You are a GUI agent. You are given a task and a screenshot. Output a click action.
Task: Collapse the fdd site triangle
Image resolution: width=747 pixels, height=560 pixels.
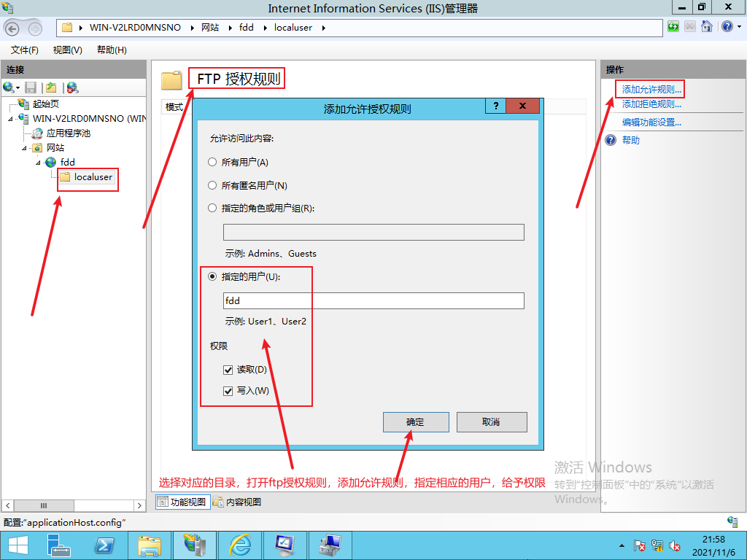pyautogui.click(x=39, y=163)
